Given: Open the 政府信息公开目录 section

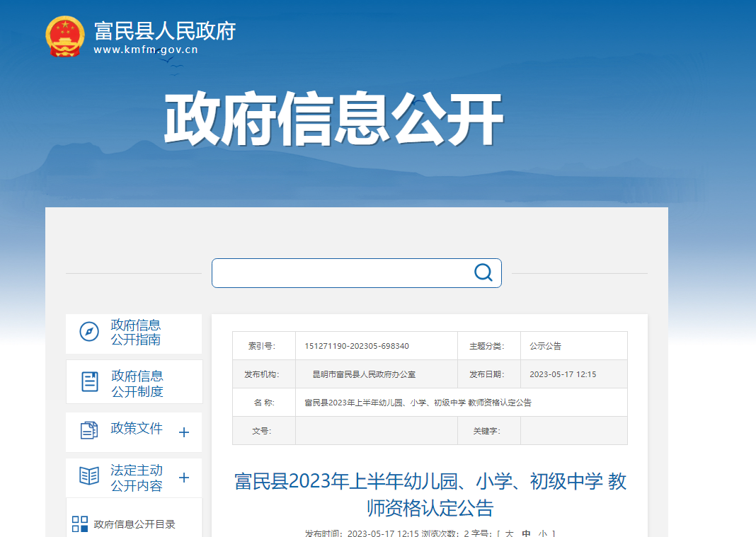Looking at the screenshot, I should pyautogui.click(x=134, y=524).
